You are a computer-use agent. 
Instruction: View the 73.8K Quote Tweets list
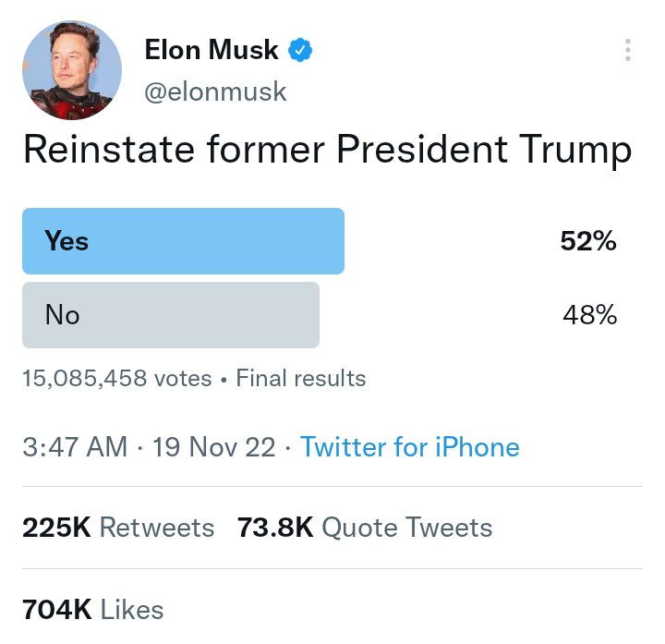tap(365, 528)
